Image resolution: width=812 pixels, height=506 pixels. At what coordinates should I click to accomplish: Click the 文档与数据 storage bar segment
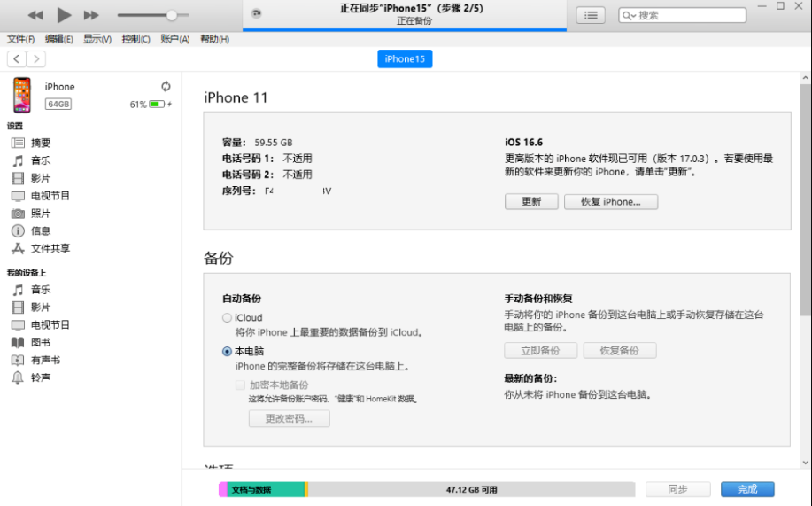point(266,489)
